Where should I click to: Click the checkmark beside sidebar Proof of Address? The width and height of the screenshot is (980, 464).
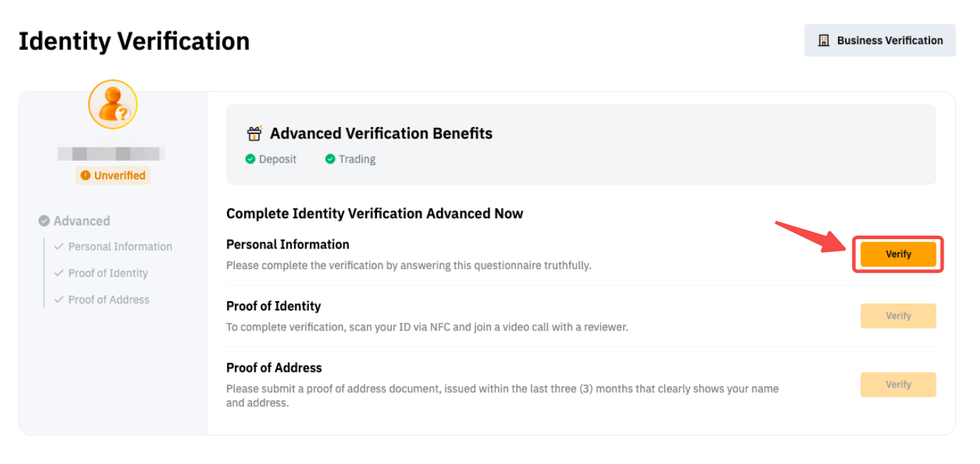click(x=59, y=300)
